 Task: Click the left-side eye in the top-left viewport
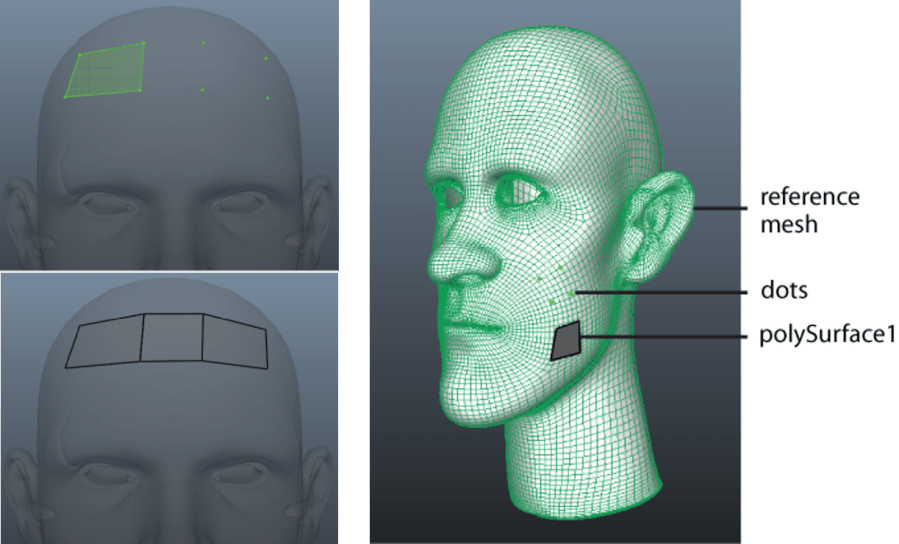108,205
